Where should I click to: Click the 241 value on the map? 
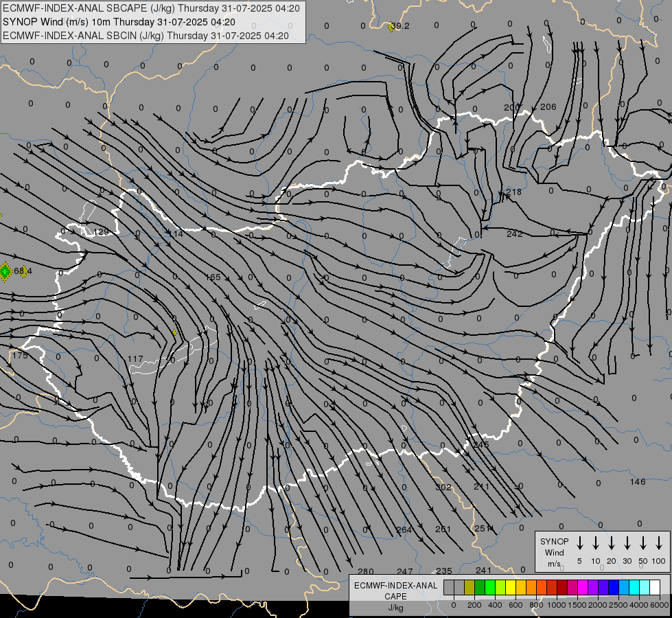coord(483,570)
